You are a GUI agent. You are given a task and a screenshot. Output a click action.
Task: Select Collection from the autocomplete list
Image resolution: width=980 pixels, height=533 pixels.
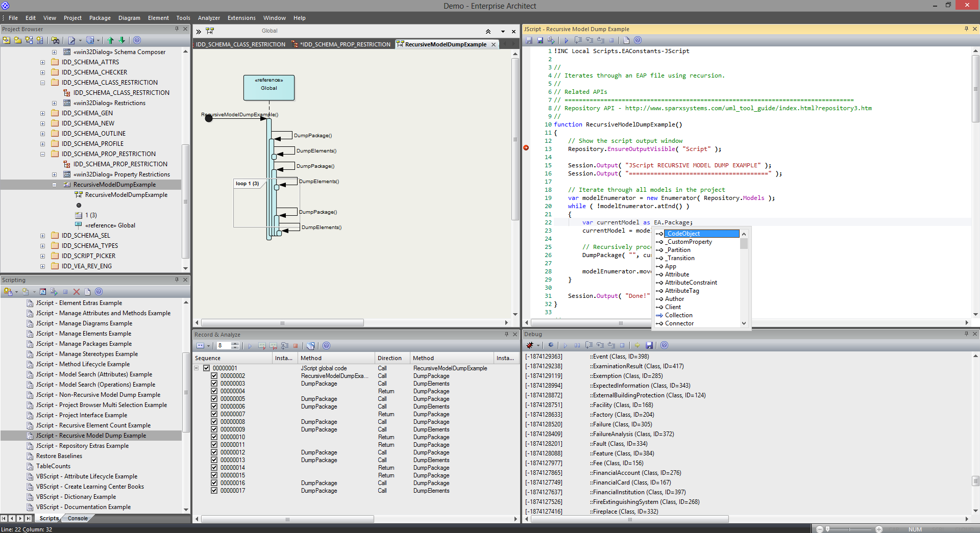(678, 315)
